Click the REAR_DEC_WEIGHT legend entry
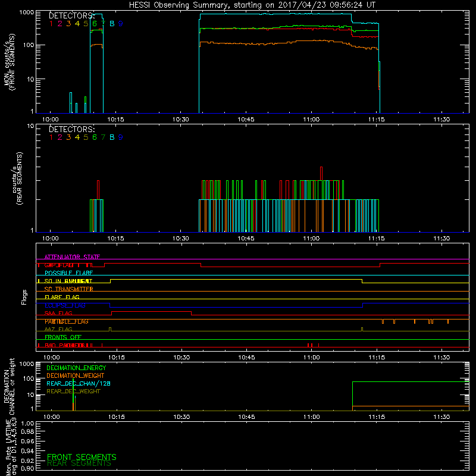476x476 pixels. (73, 392)
